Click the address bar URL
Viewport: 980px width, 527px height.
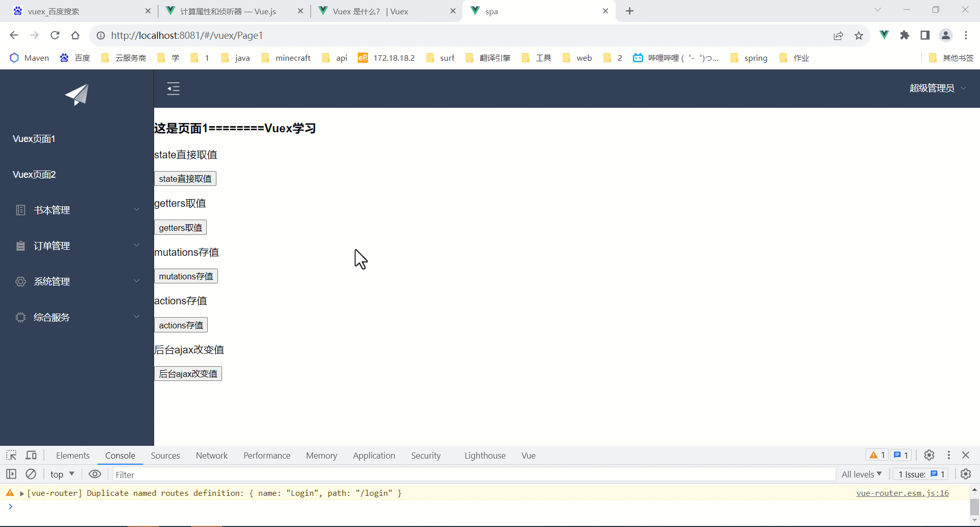[x=187, y=35]
